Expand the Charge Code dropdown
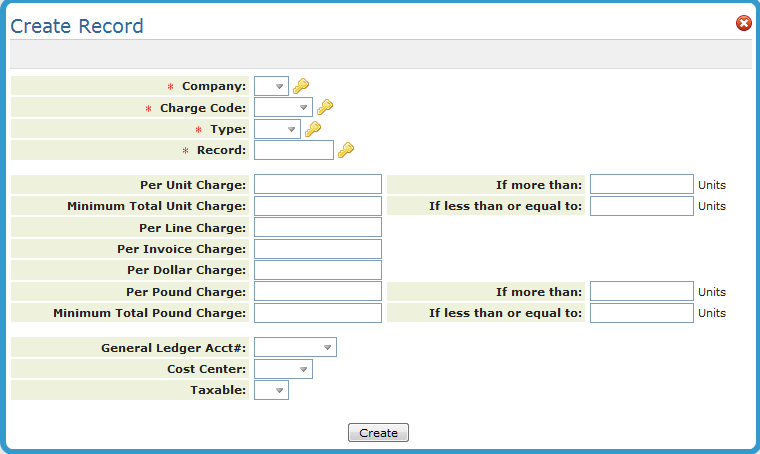 click(284, 107)
